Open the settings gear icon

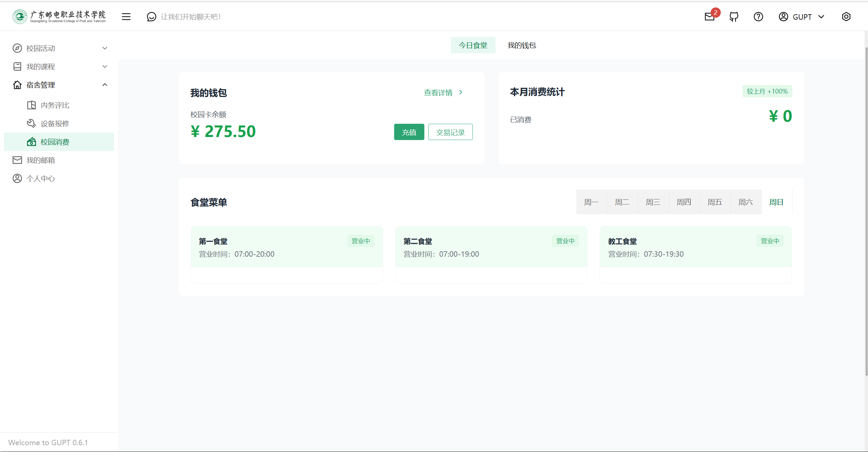coord(846,16)
